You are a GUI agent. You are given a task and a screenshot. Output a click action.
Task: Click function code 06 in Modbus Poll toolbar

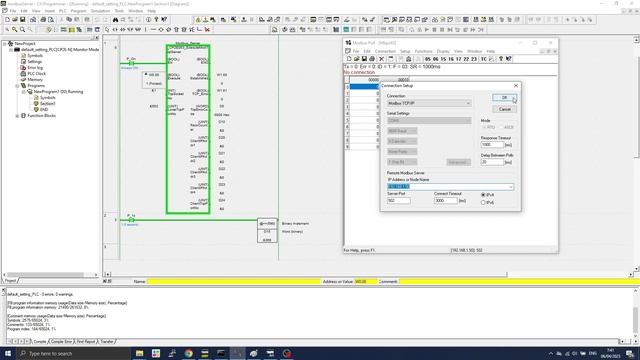click(x=436, y=59)
